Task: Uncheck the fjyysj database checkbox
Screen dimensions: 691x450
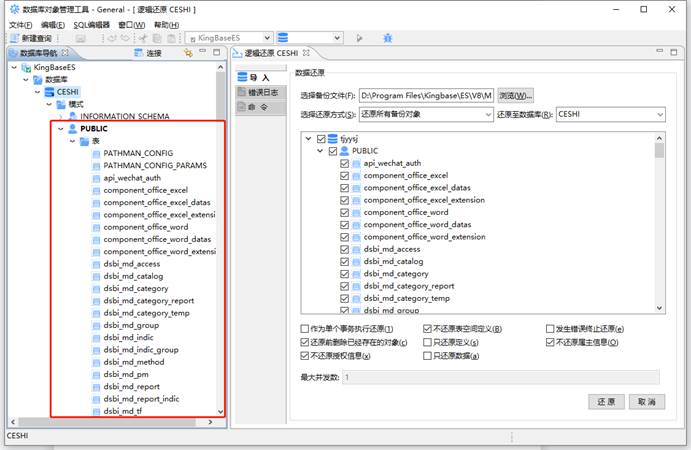Action: click(321, 139)
